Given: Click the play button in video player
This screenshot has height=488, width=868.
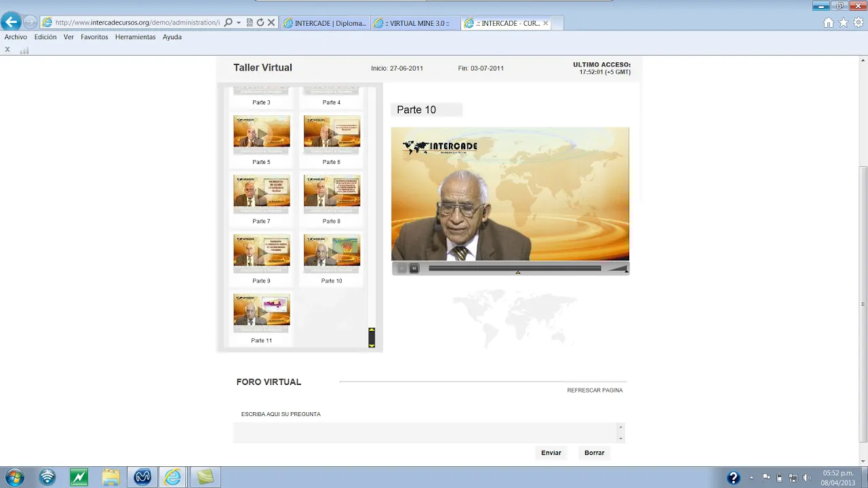Looking at the screenshot, I should 401,268.
